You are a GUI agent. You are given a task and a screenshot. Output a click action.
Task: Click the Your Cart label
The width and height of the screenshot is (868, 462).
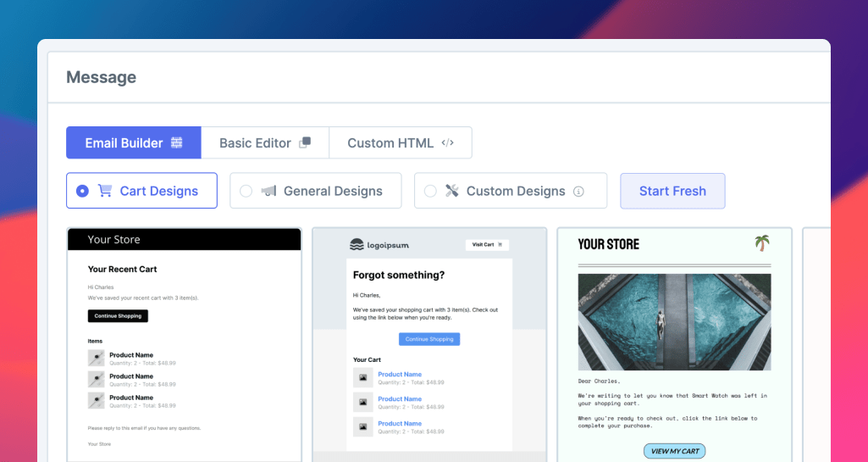tap(367, 359)
